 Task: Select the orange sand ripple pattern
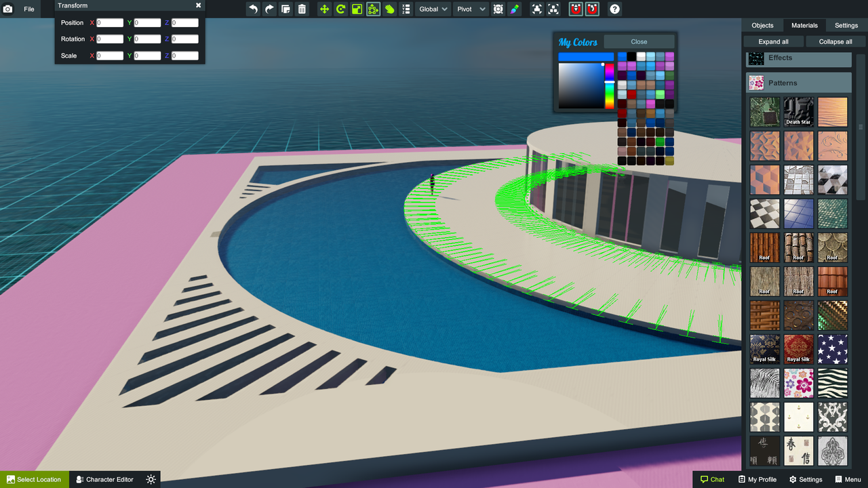[832, 112]
